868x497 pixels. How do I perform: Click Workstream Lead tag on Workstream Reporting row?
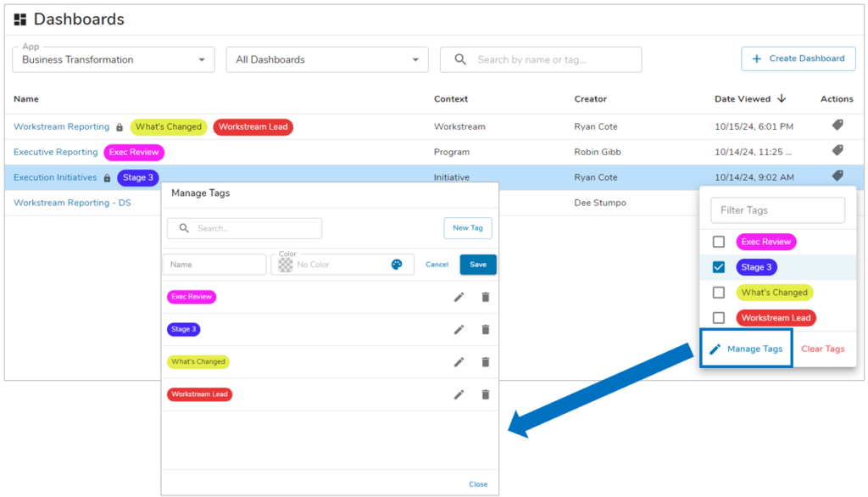[x=253, y=127]
